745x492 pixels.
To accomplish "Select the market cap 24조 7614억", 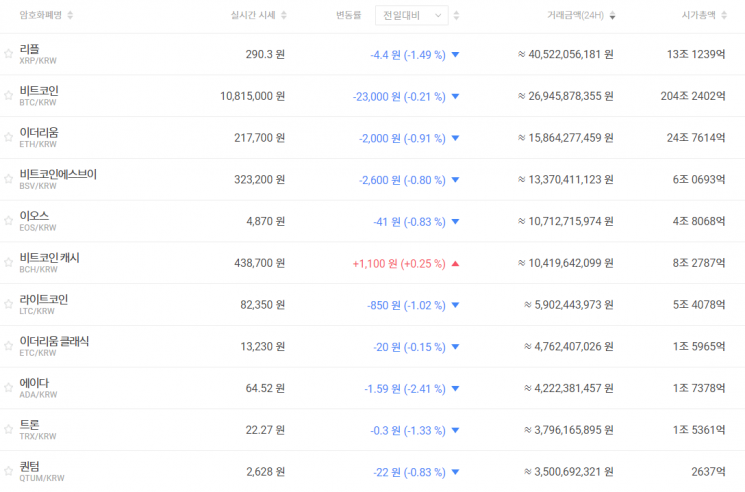I will point(696,138).
